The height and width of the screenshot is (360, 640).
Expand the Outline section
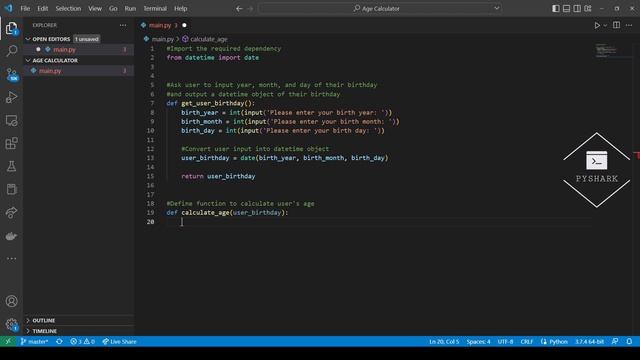79,320
